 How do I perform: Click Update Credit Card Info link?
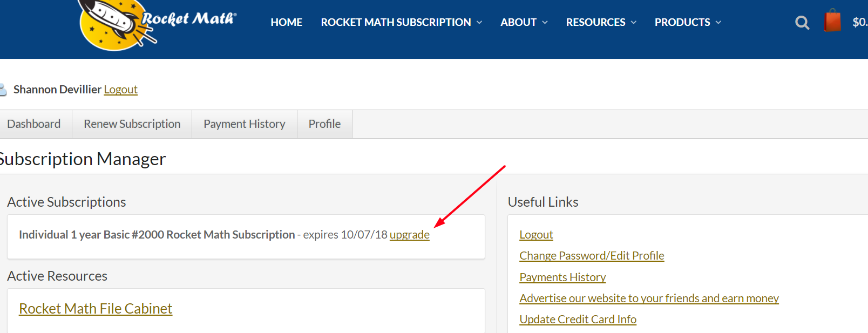[x=578, y=320]
